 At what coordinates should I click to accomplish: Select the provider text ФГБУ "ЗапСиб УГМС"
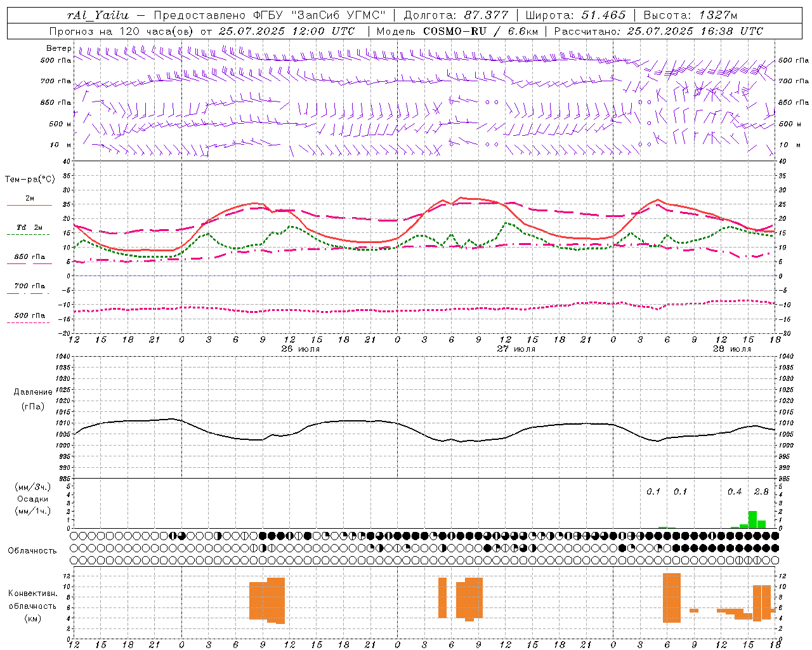click(x=318, y=15)
